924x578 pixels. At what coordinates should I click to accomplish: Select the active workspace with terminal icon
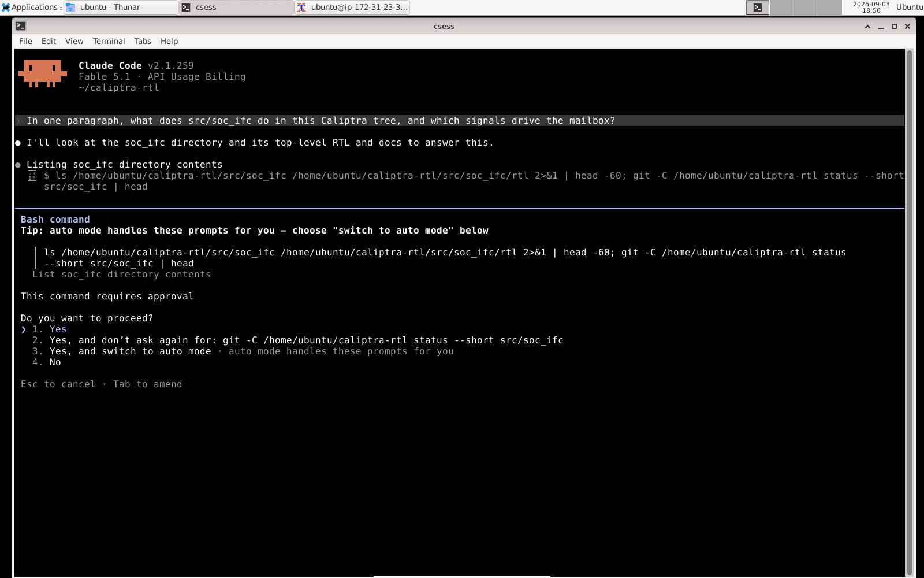click(x=758, y=8)
